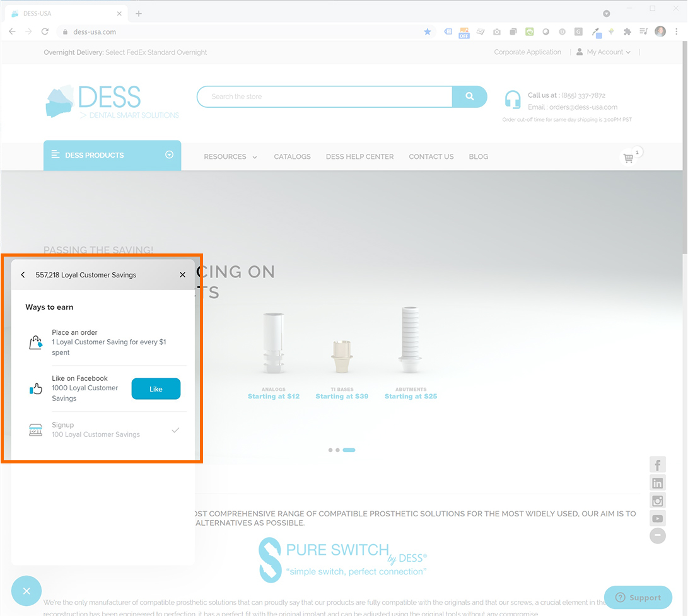Open the shopping cart
The image size is (688, 616).
click(x=629, y=158)
